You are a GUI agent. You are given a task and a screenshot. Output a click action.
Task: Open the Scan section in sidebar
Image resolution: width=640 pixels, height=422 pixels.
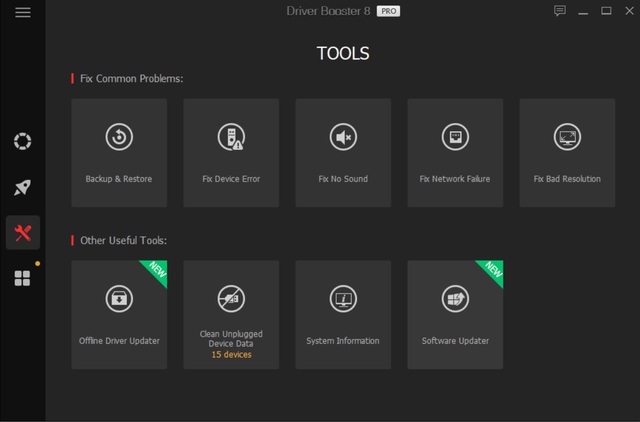(x=22, y=141)
